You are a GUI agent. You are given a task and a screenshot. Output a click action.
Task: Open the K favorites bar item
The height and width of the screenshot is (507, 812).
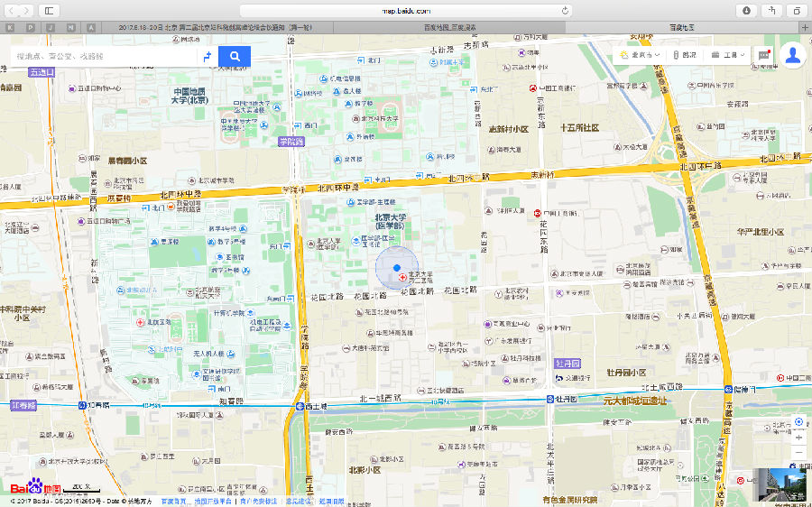[10, 27]
